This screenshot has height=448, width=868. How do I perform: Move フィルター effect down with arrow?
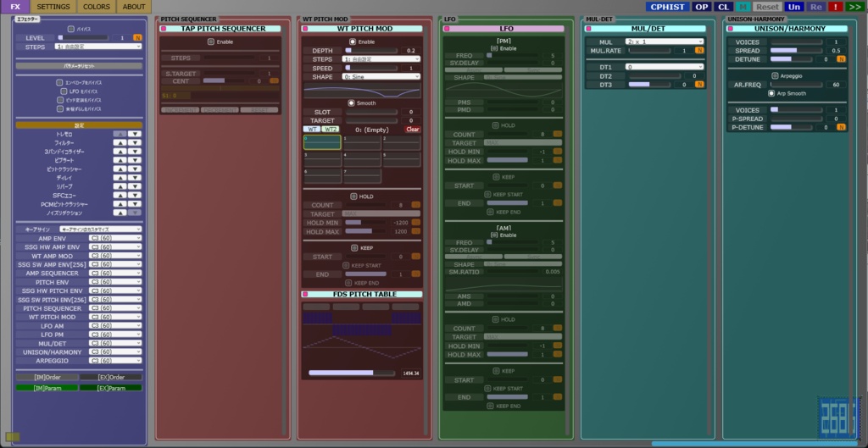(135, 142)
